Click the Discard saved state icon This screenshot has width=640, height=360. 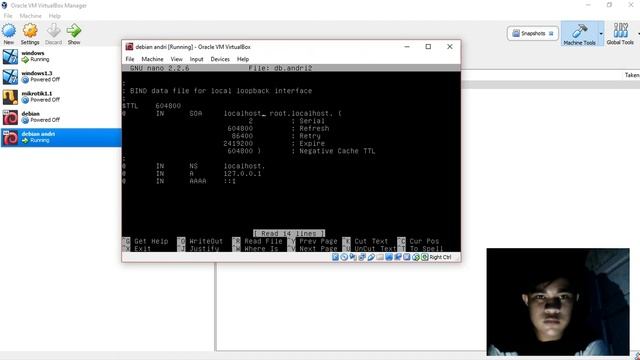click(x=53, y=31)
